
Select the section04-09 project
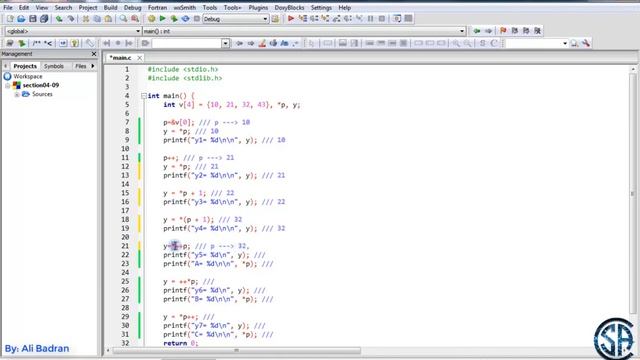tap(41, 85)
